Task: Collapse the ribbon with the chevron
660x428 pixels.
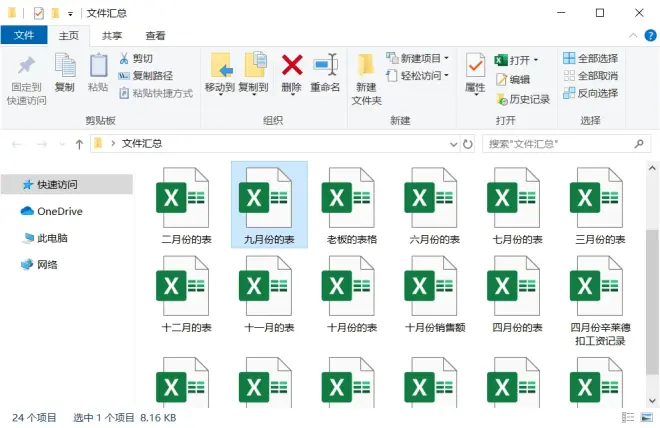Action: coord(633,35)
